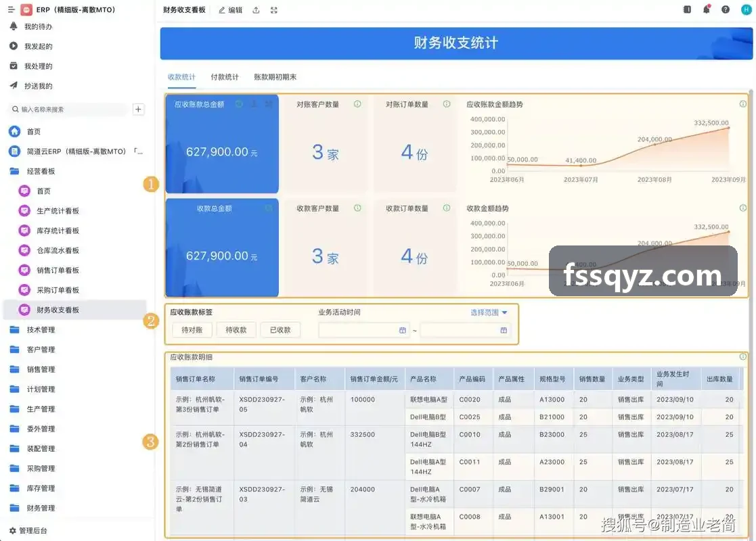The height and width of the screenshot is (541, 756).
Task: Open end date calendar picker icon
Action: (x=504, y=330)
